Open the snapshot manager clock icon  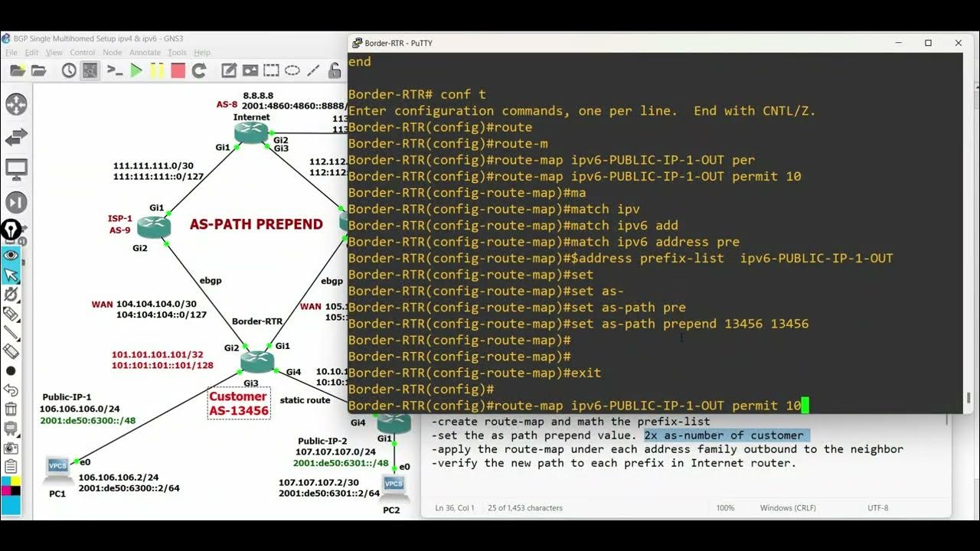[x=69, y=71]
